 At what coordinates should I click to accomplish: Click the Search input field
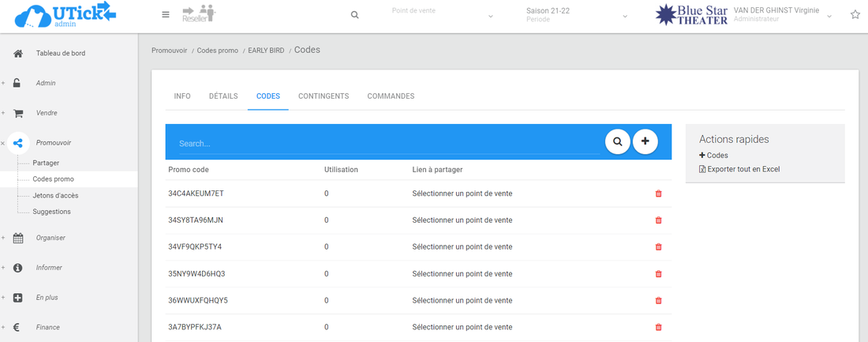pyautogui.click(x=387, y=144)
